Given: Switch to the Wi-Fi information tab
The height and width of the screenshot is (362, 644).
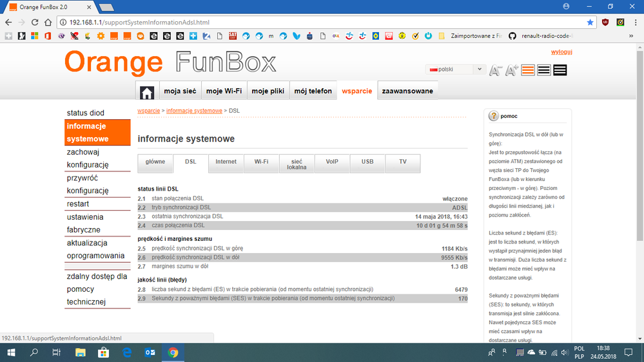Looking at the screenshot, I should point(261,162).
